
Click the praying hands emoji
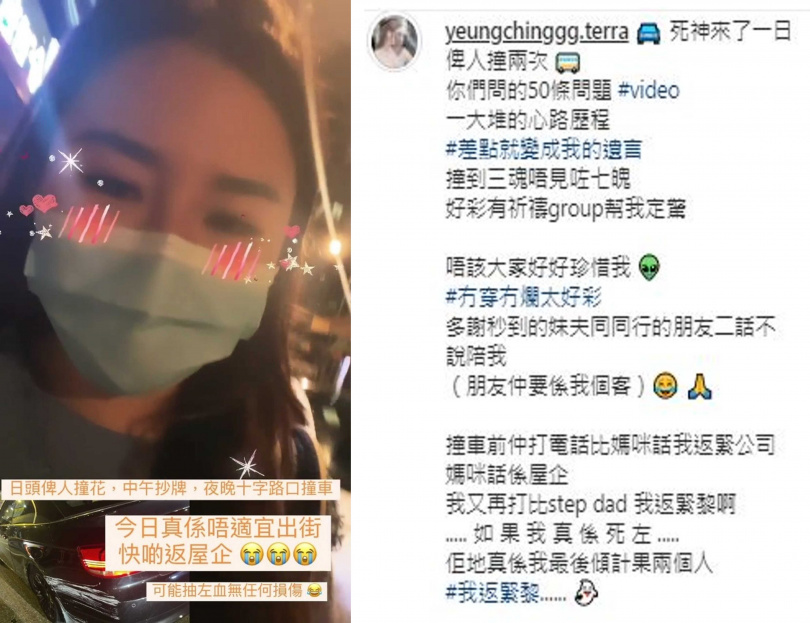pyautogui.click(x=700, y=387)
